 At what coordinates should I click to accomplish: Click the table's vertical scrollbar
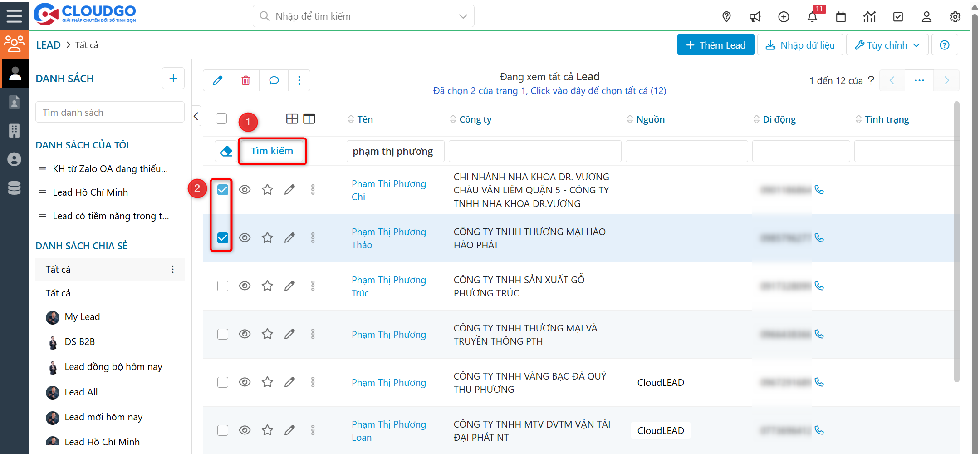pyautogui.click(x=956, y=241)
